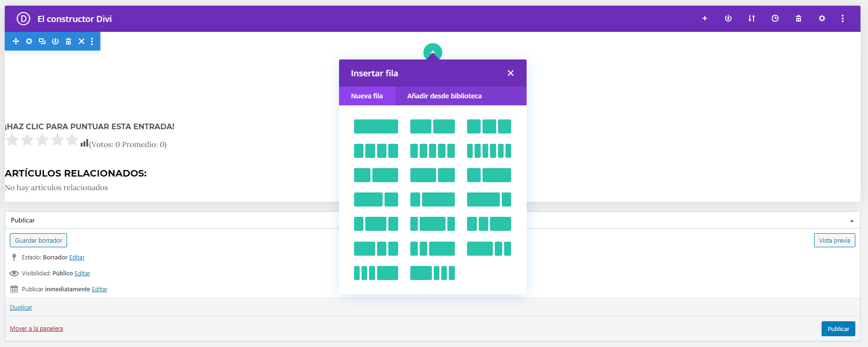Viewport: 868px width, 347px height.
Task: Select 2/5 plus 3/5 column layout
Action: (x=376, y=175)
